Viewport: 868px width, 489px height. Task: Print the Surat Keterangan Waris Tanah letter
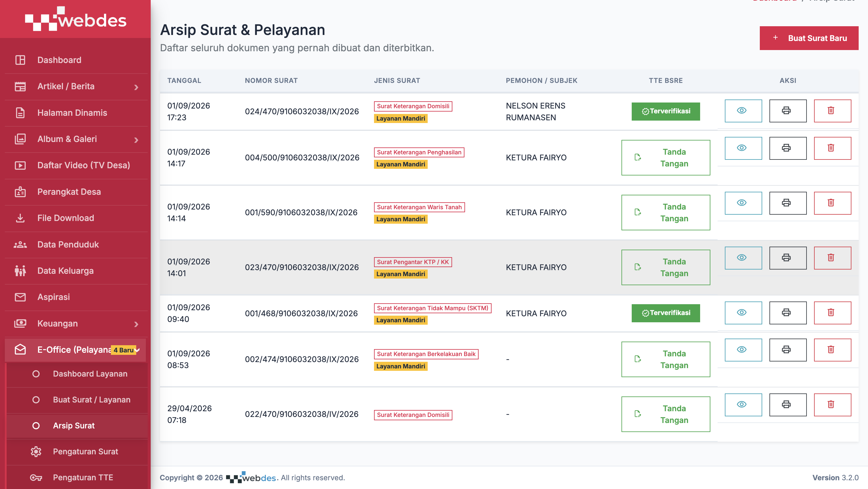click(788, 203)
